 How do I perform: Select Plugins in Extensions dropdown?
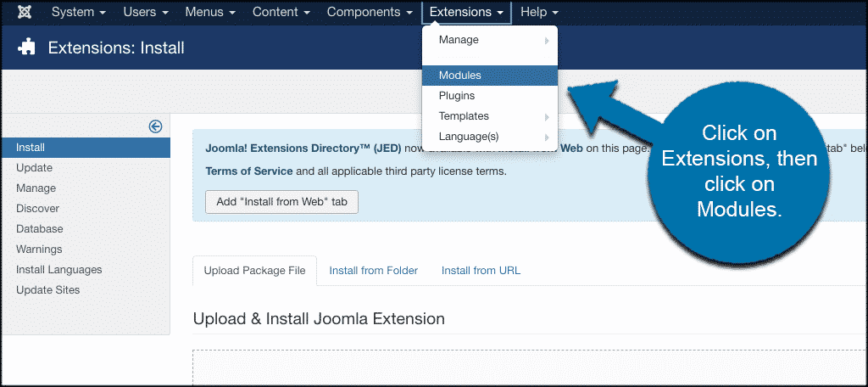click(490, 96)
